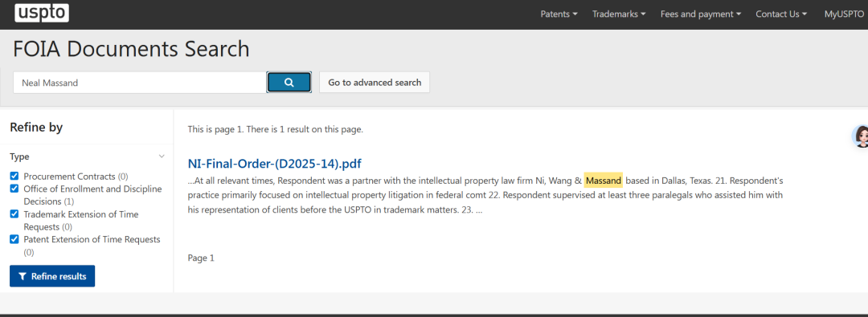The height and width of the screenshot is (317, 868).
Task: Expand the Trademarks dropdown menu
Action: click(x=619, y=14)
